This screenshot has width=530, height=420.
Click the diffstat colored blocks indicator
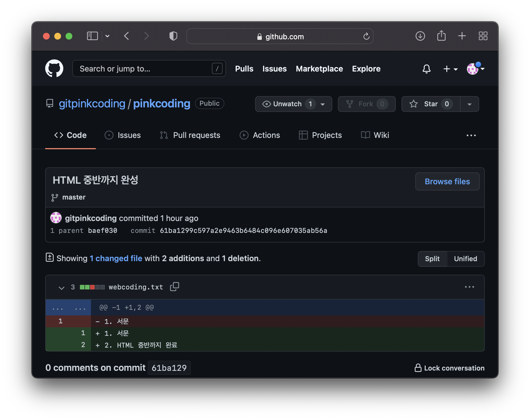coord(92,287)
